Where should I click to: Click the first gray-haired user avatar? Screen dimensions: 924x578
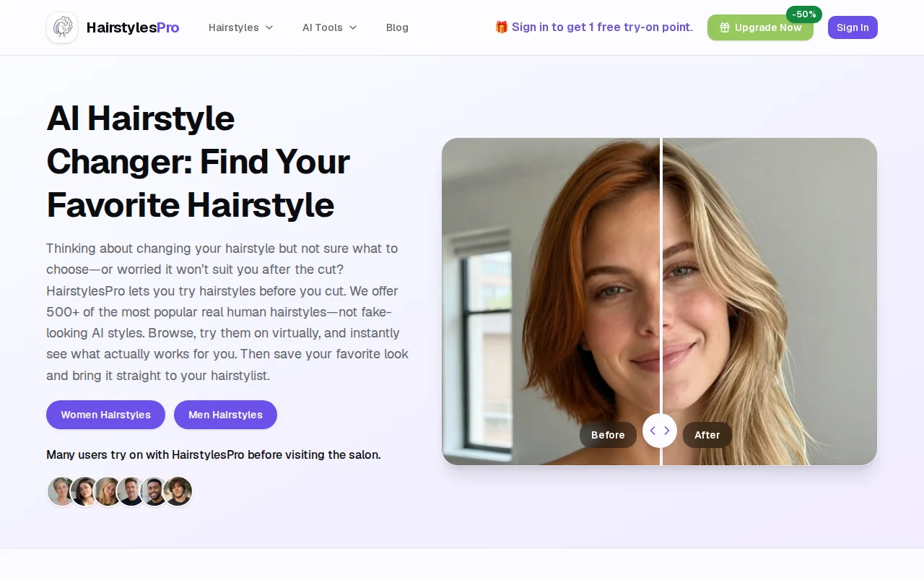pyautogui.click(x=62, y=491)
